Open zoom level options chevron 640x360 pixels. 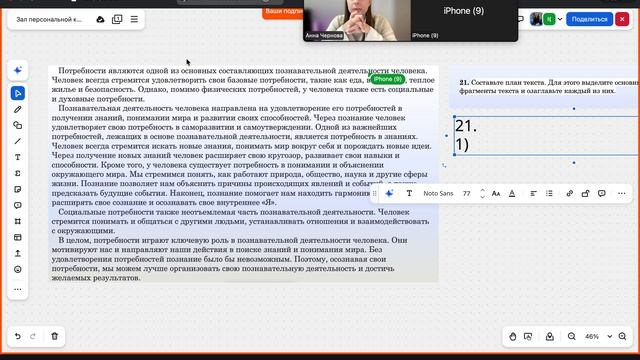point(610,337)
